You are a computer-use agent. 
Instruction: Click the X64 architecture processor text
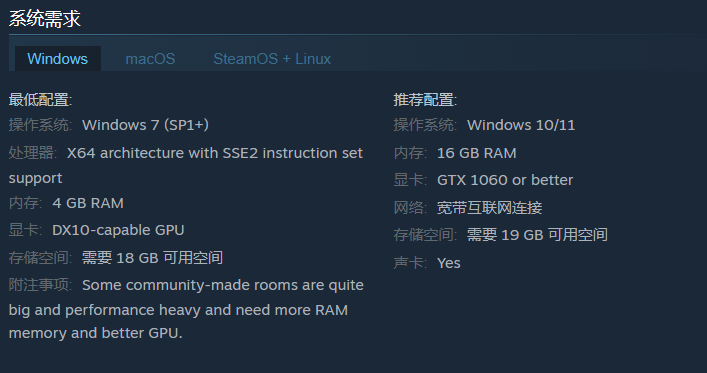(x=186, y=165)
